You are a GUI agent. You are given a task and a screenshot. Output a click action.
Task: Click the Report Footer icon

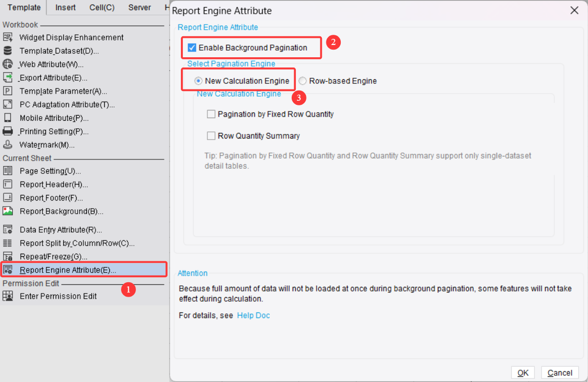coord(8,198)
